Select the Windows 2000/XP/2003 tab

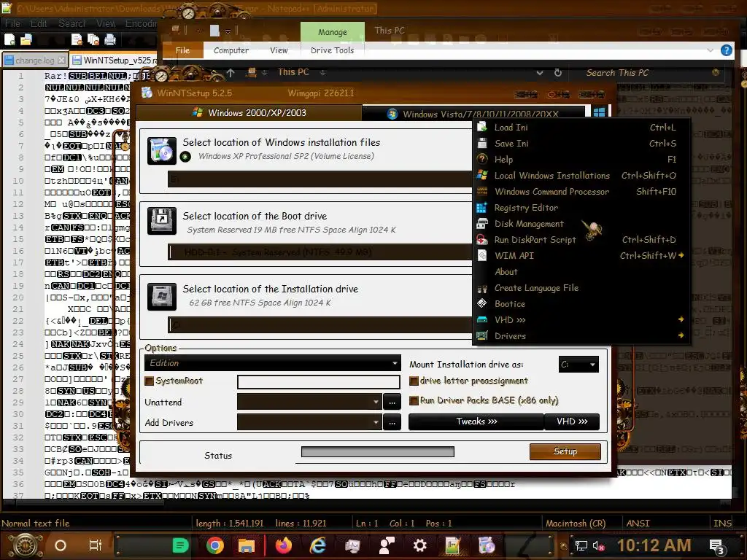tap(249, 113)
